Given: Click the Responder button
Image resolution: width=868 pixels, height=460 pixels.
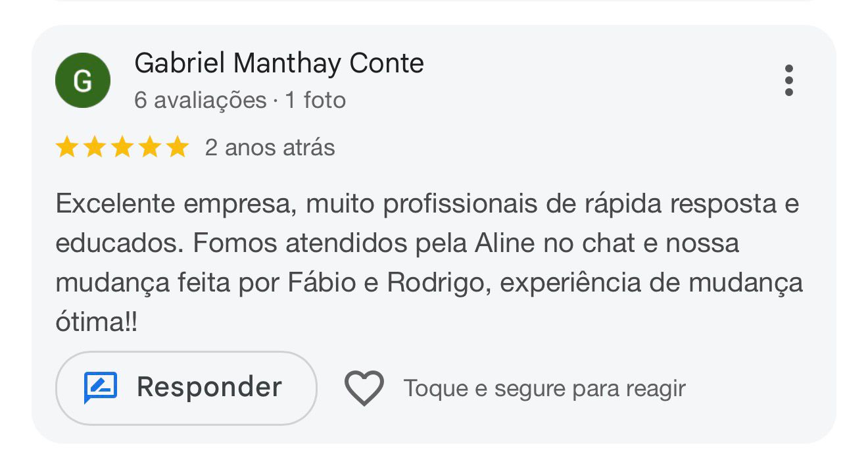Looking at the screenshot, I should pos(186,387).
